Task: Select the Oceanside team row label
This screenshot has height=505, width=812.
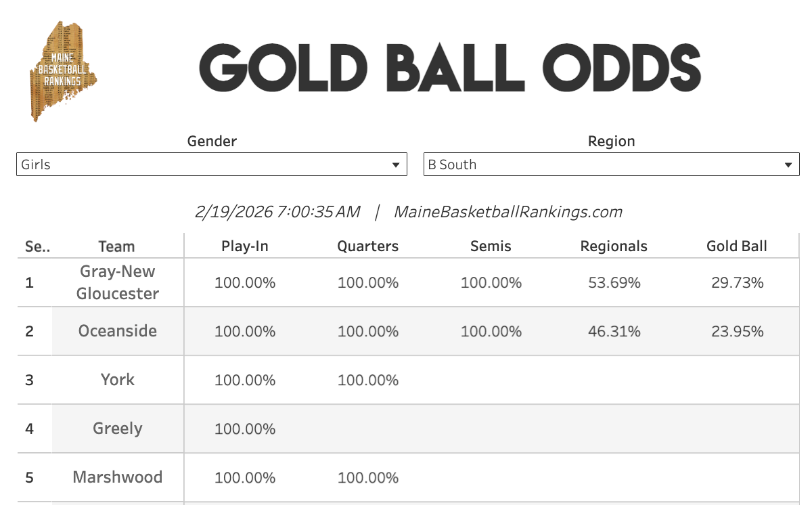Action: (x=118, y=331)
